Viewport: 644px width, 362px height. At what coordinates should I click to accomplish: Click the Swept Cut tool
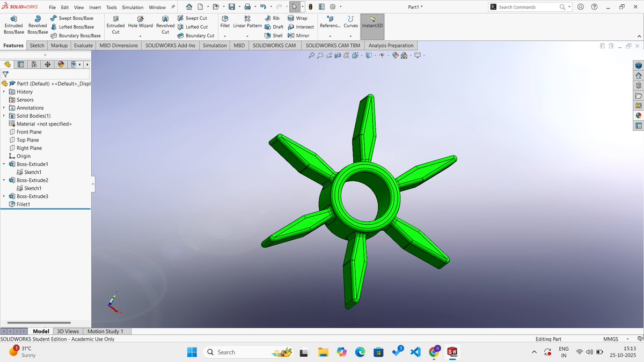tap(192, 18)
